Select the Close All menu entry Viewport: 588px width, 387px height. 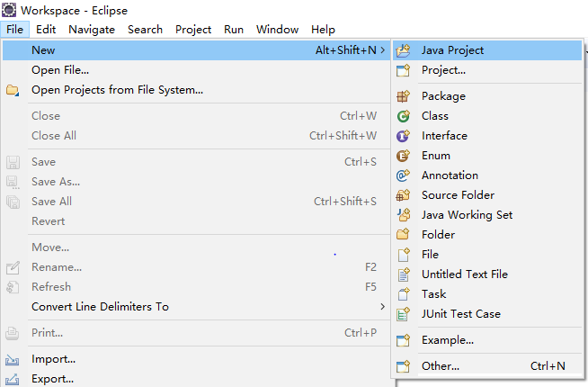(x=196, y=136)
